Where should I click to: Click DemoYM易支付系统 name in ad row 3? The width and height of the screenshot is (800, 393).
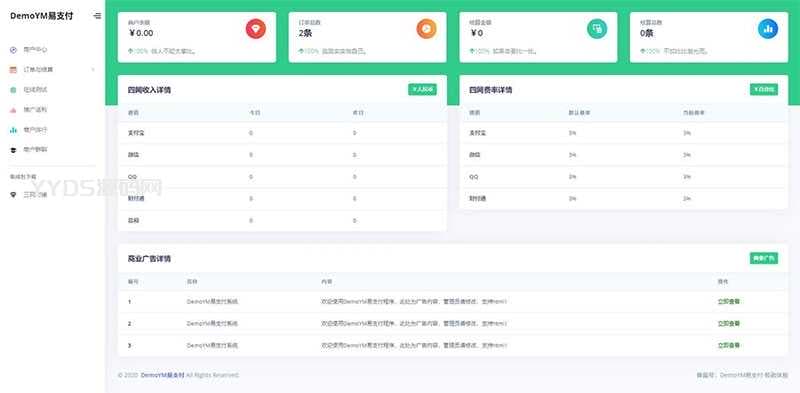click(x=212, y=346)
